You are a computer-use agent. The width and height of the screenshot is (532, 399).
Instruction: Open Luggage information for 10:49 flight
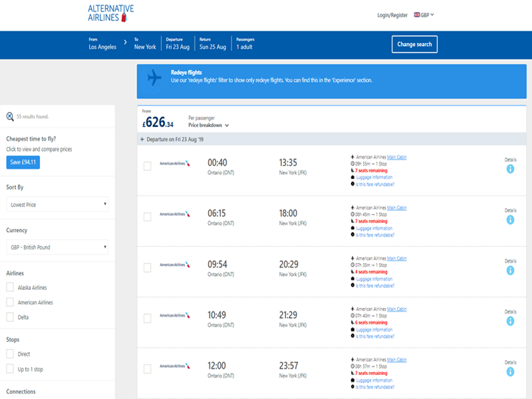pos(374,329)
